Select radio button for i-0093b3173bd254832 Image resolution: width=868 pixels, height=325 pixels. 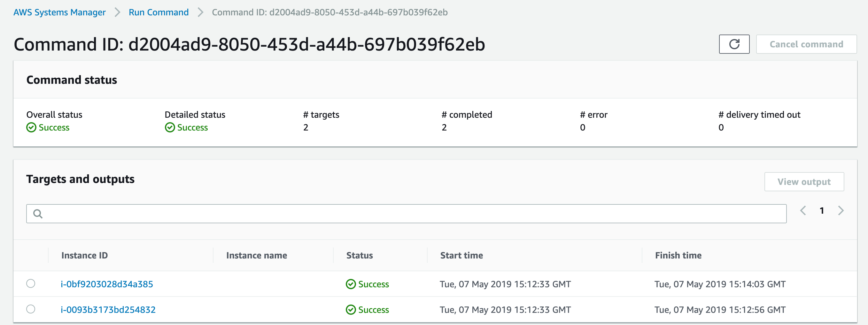click(31, 309)
